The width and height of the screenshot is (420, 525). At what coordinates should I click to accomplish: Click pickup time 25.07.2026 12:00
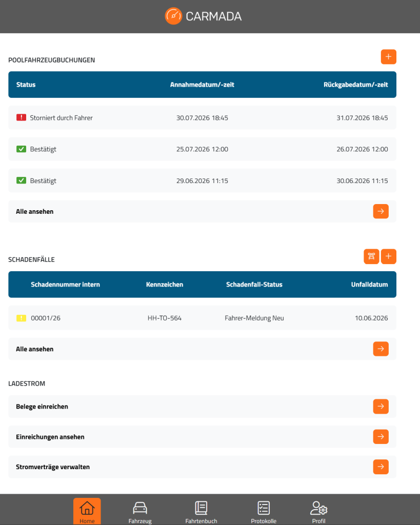pos(202,149)
